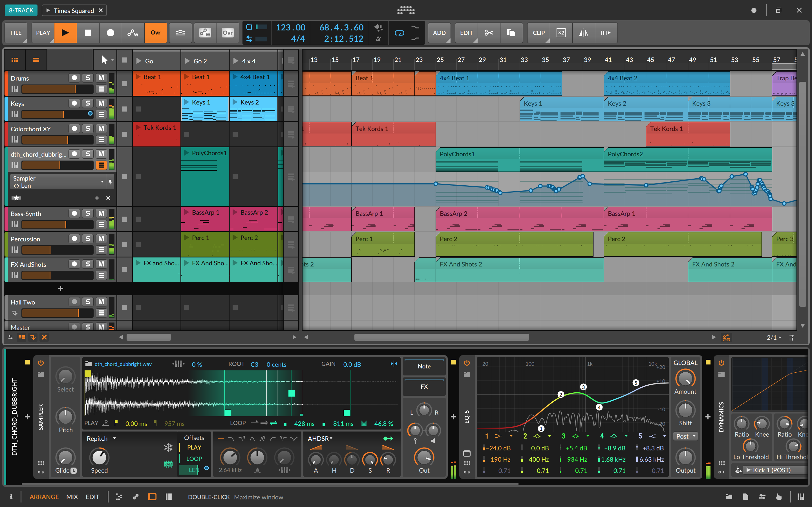Click the copy icon next to the scissors

[511, 32]
